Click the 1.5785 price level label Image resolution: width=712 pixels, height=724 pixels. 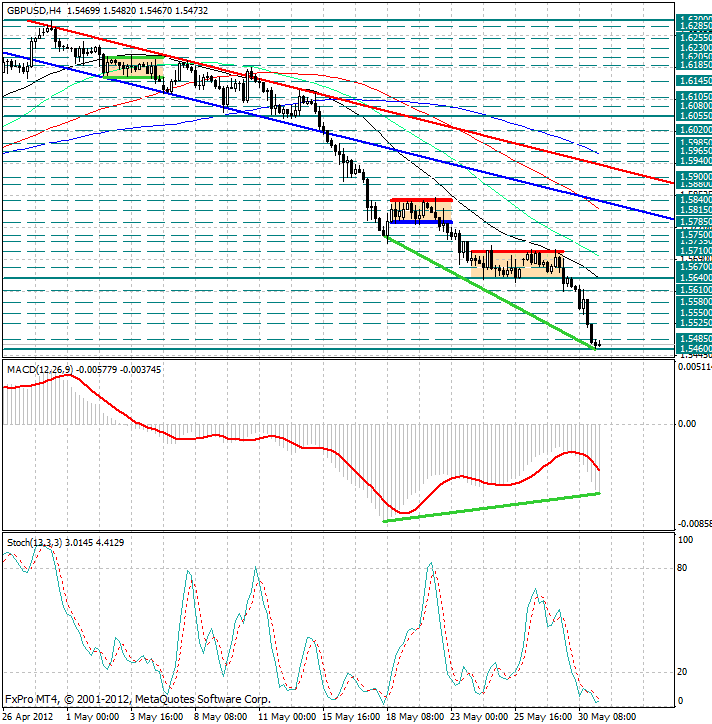coord(694,222)
